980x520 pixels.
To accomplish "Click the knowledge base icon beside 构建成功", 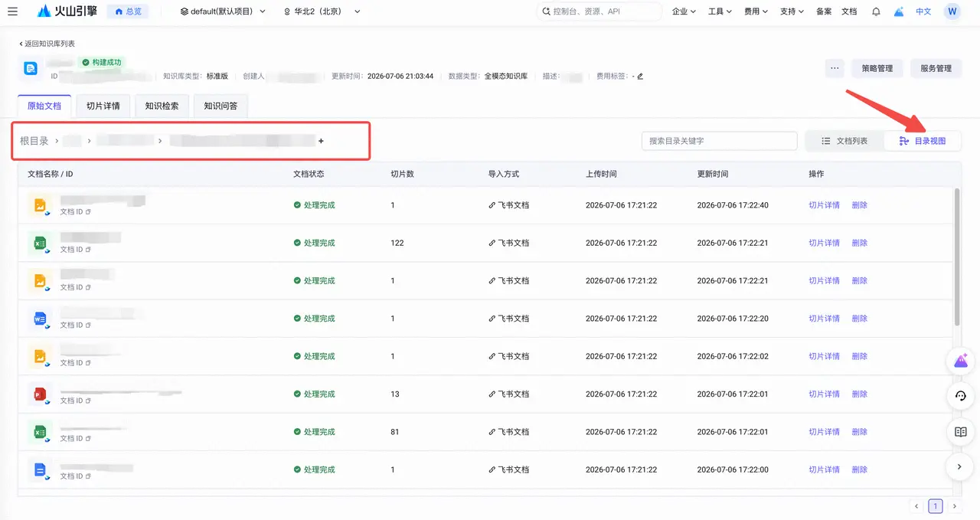I will (31, 68).
